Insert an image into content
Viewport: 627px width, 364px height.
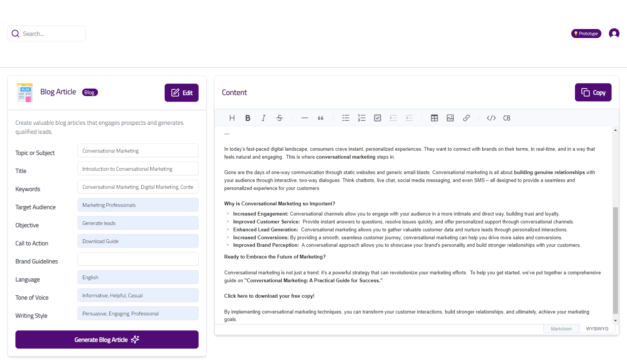(450, 118)
